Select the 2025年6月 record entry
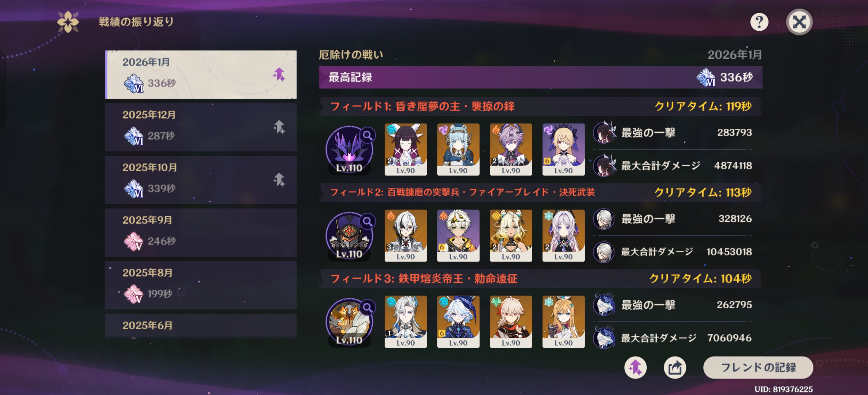The width and height of the screenshot is (868, 395). 201,326
